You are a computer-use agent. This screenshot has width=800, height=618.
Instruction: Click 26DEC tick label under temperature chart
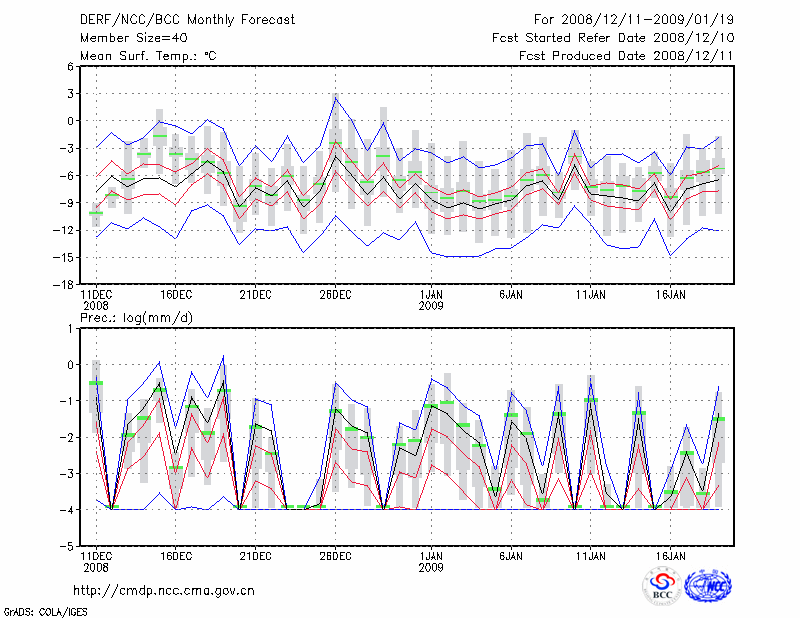[x=335, y=294]
